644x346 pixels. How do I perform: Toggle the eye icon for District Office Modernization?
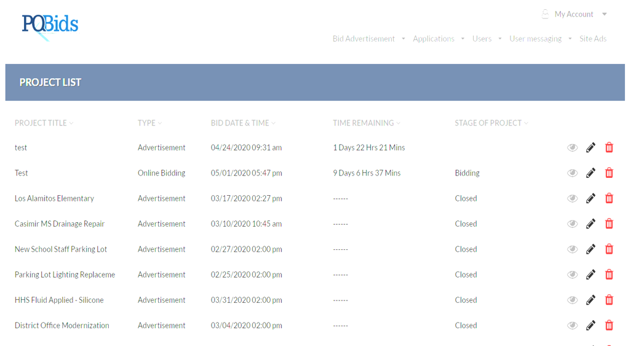572,326
